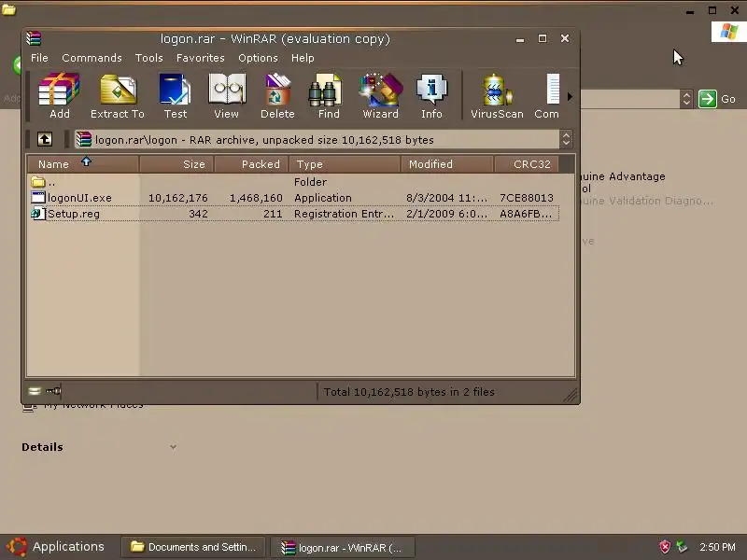Open the Applications start menu
The image size is (747, 560).
pyautogui.click(x=56, y=547)
